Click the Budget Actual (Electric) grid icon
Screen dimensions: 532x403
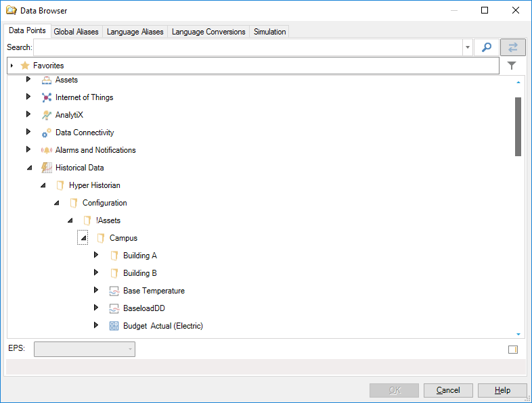pyautogui.click(x=114, y=326)
